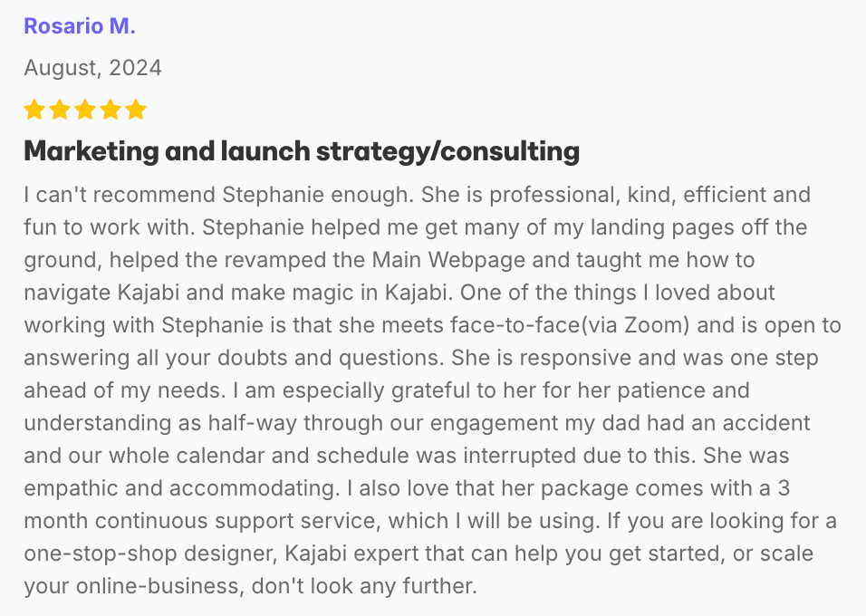Image resolution: width=866 pixels, height=616 pixels.
Task: Select the third rating star
Action: 85,110
